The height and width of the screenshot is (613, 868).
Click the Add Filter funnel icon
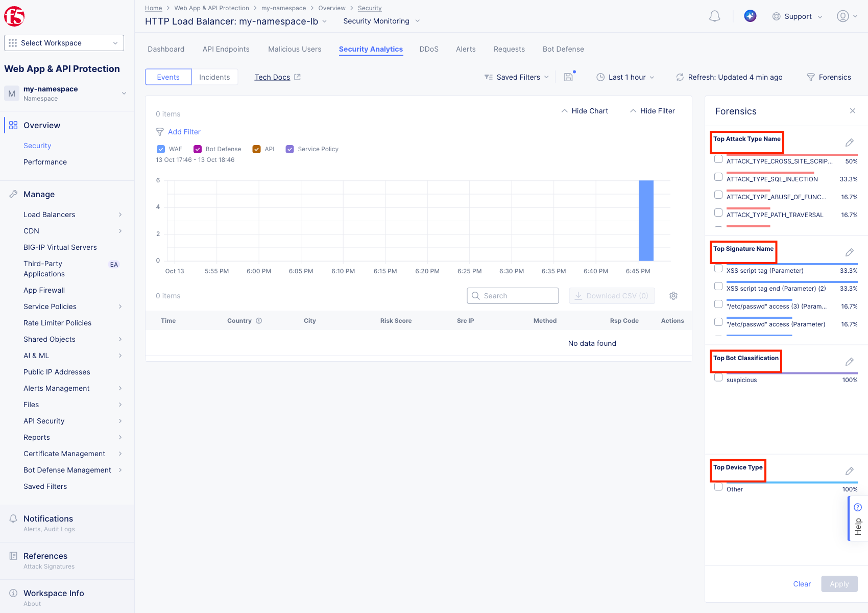coord(160,132)
